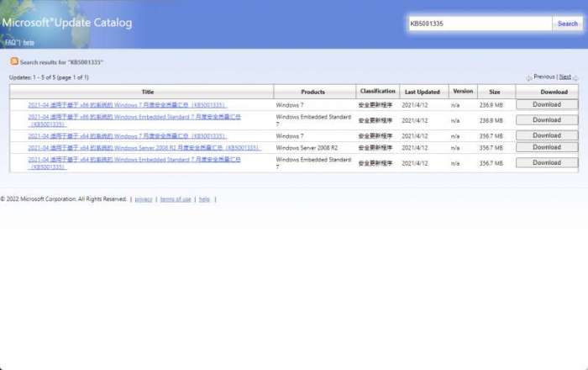Viewport: 588px width, 370px height.
Task: Sort by Last Updated column header
Action: coord(424,92)
